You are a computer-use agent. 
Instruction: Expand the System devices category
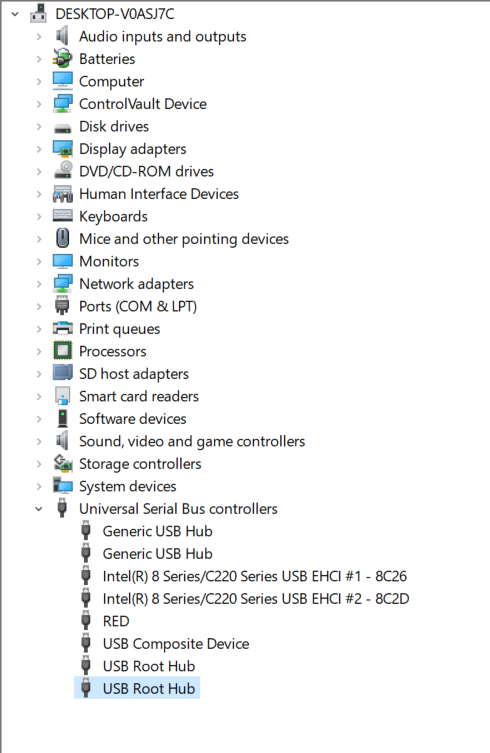click(39, 486)
